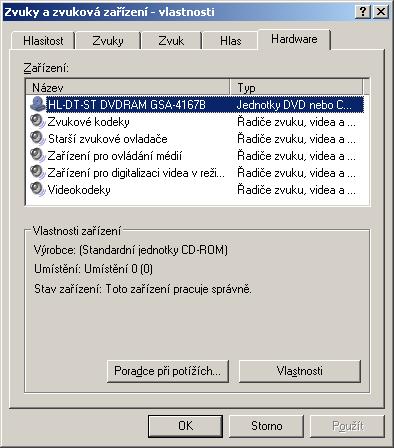The width and height of the screenshot is (394, 448).
Task: Open the Zvuk tab
Action: [171, 41]
